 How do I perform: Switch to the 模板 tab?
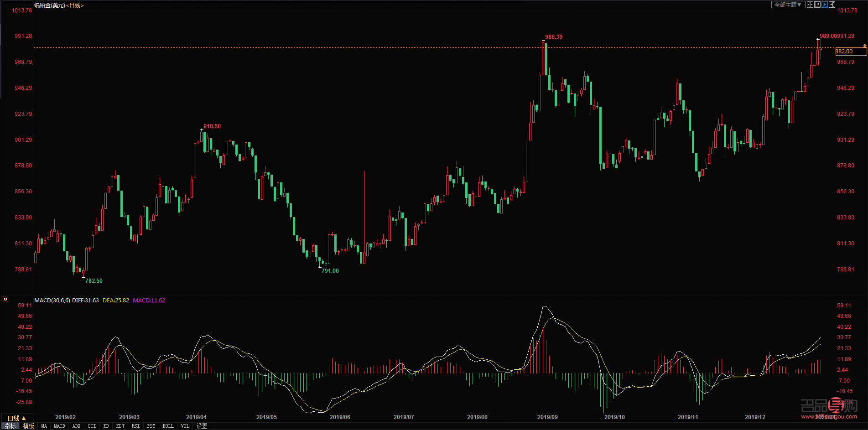click(29, 425)
